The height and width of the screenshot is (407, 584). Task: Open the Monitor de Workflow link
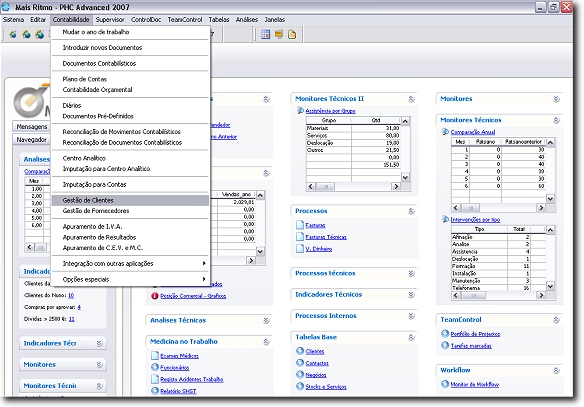coord(474,384)
